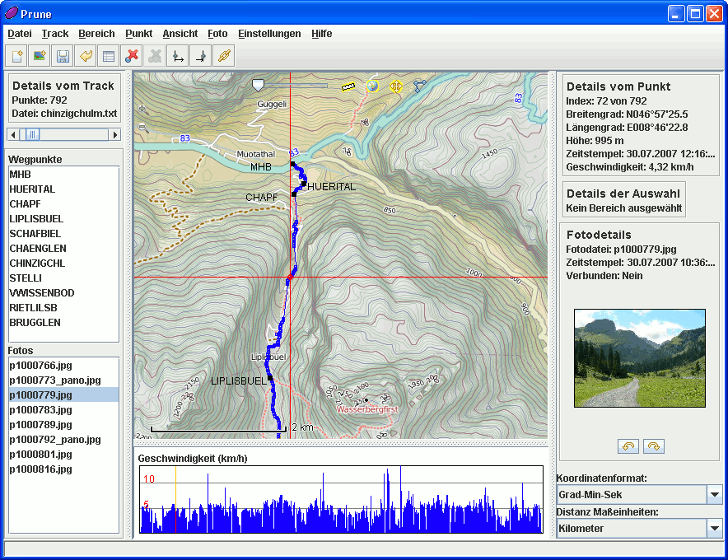
Task: Click the add photos toolbar icon
Action: point(39,56)
